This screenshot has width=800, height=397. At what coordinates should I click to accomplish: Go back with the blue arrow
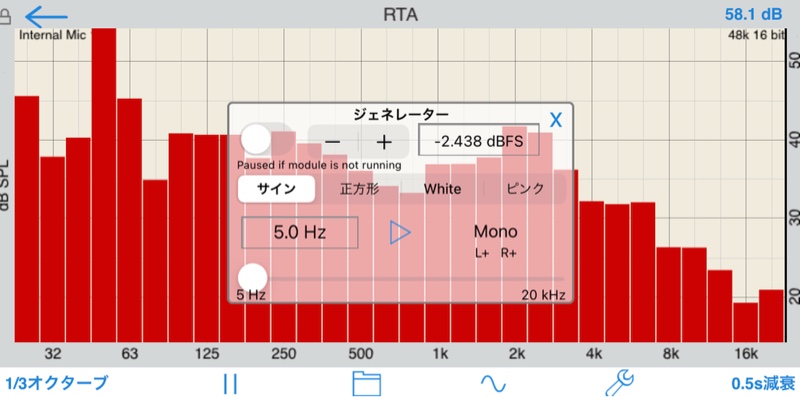click(x=46, y=17)
